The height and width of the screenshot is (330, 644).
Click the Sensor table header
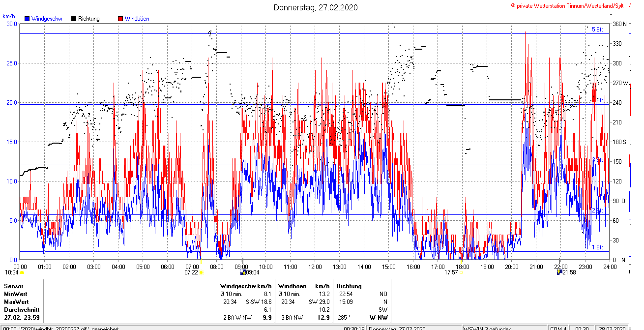click(14, 286)
